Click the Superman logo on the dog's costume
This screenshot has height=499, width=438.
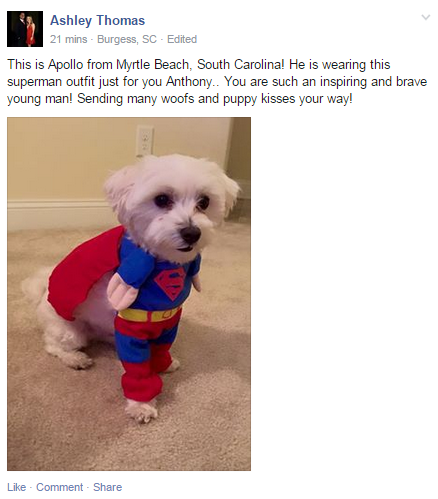[171, 282]
